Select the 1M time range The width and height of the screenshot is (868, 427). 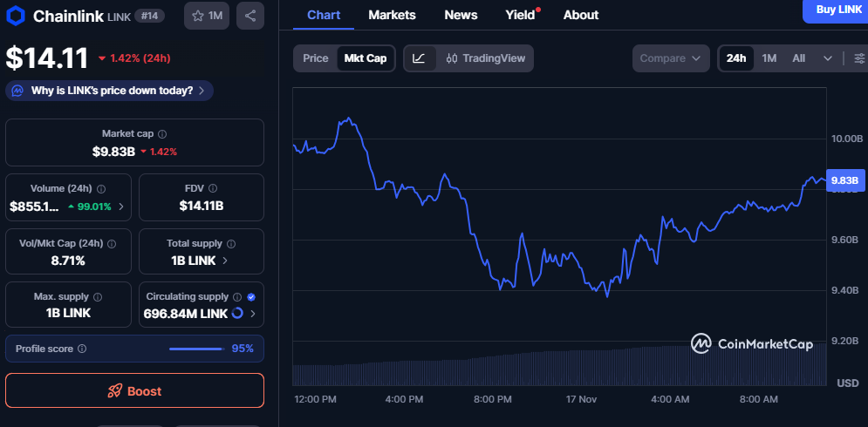pos(769,58)
